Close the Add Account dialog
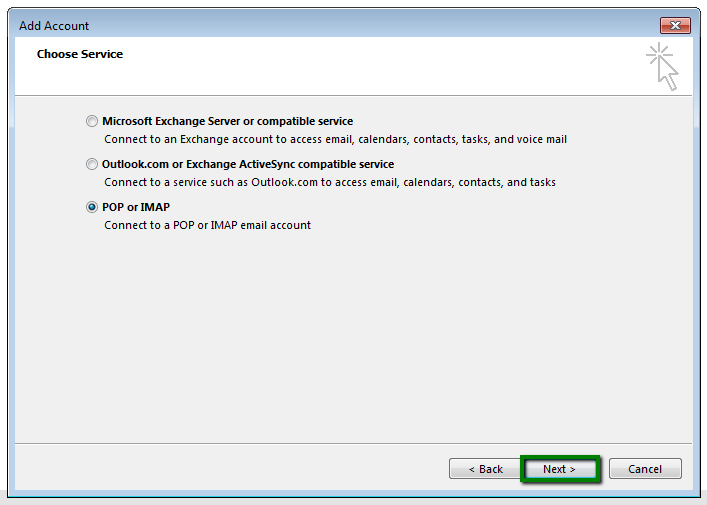The width and height of the screenshot is (707, 505). point(675,26)
